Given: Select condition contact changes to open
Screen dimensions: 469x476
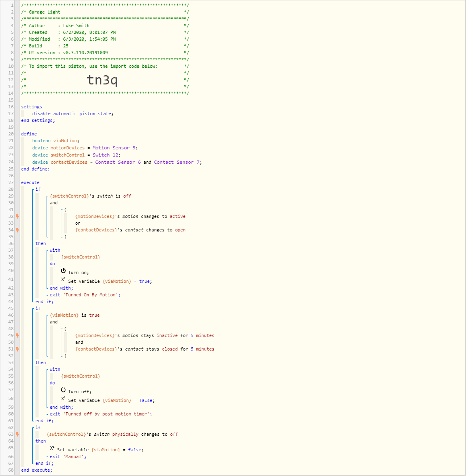Looking at the screenshot, I should click(x=131, y=230).
